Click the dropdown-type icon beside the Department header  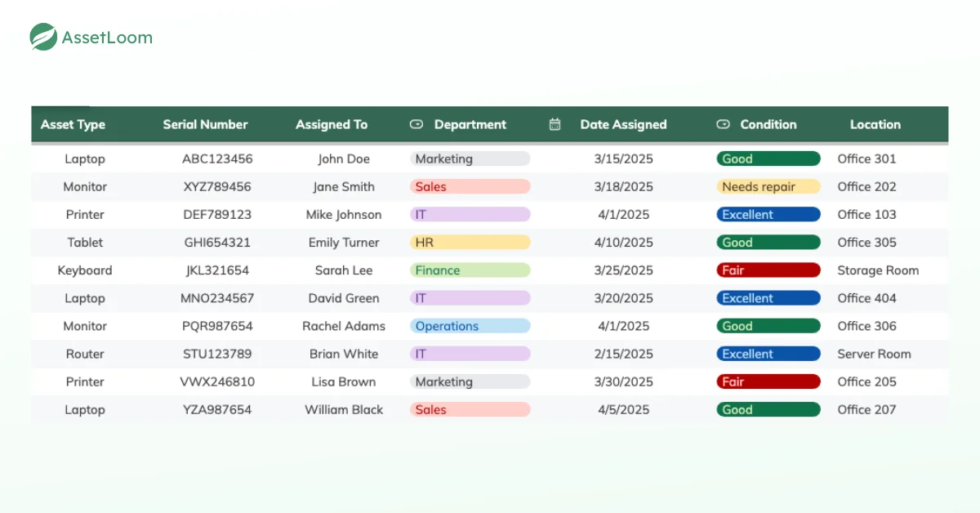(x=416, y=124)
